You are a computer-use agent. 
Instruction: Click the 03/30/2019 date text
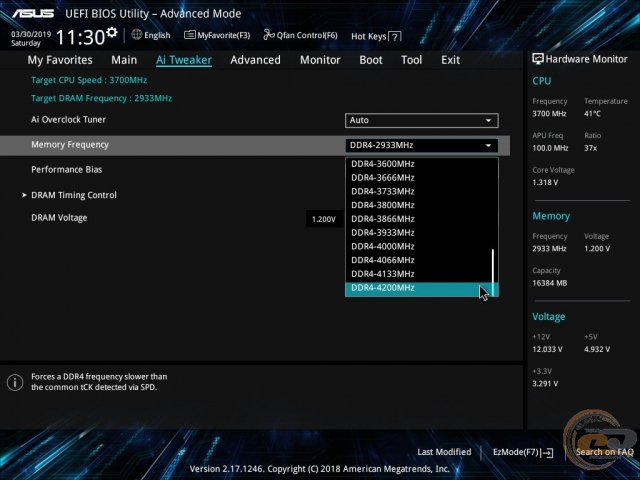(x=31, y=34)
